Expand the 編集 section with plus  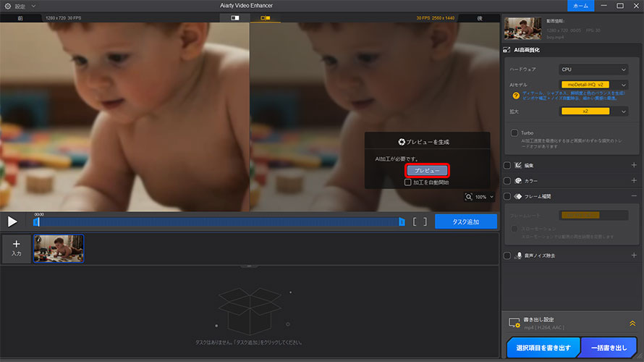point(634,165)
